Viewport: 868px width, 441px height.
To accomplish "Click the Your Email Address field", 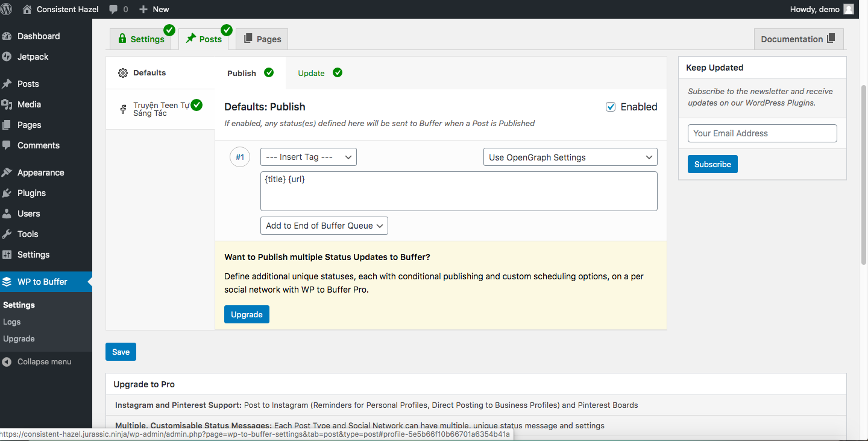I will [x=762, y=133].
